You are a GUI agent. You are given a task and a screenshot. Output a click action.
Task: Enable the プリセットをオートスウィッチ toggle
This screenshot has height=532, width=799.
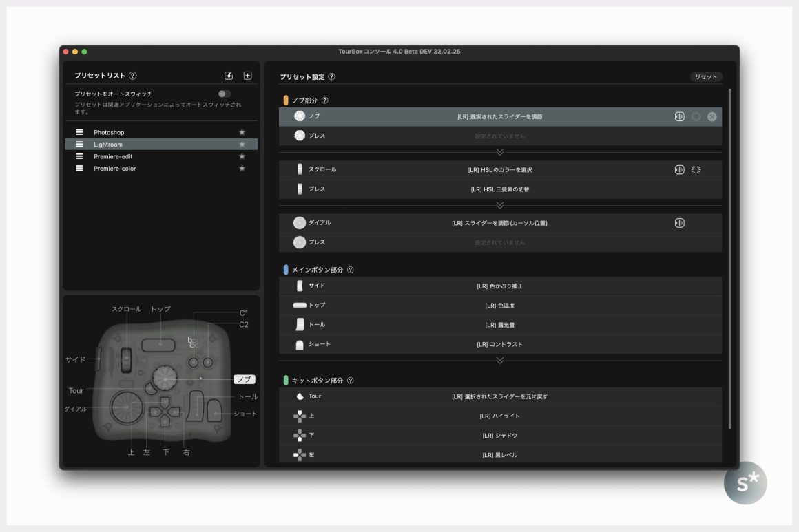[x=224, y=94]
